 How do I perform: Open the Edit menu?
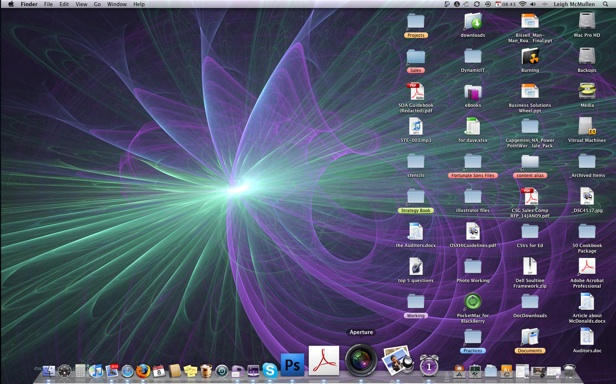(x=64, y=4)
